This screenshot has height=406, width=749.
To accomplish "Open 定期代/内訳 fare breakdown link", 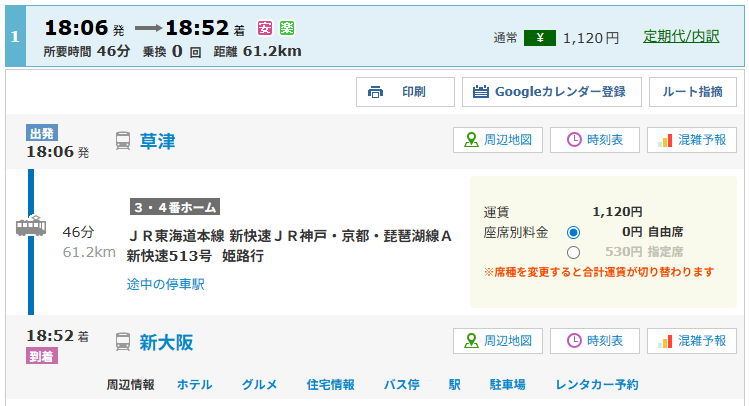I will pyautogui.click(x=681, y=36).
